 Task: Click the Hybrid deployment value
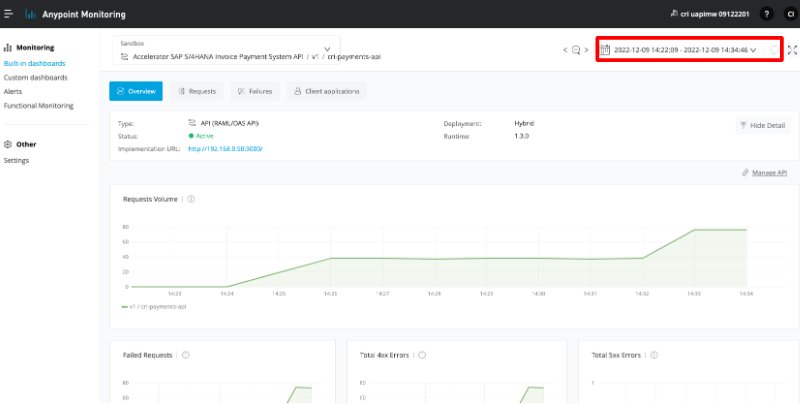point(524,123)
